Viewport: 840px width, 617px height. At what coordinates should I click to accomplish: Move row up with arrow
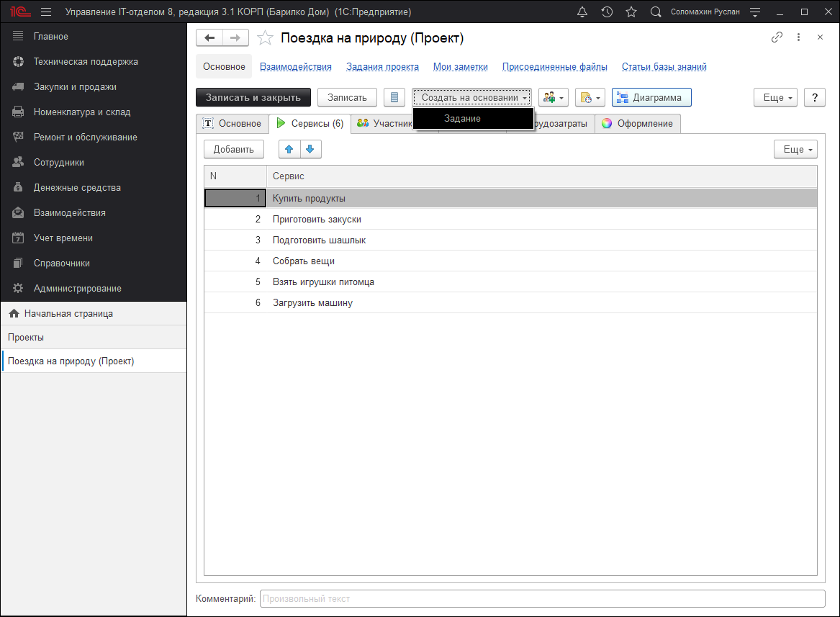coord(289,149)
